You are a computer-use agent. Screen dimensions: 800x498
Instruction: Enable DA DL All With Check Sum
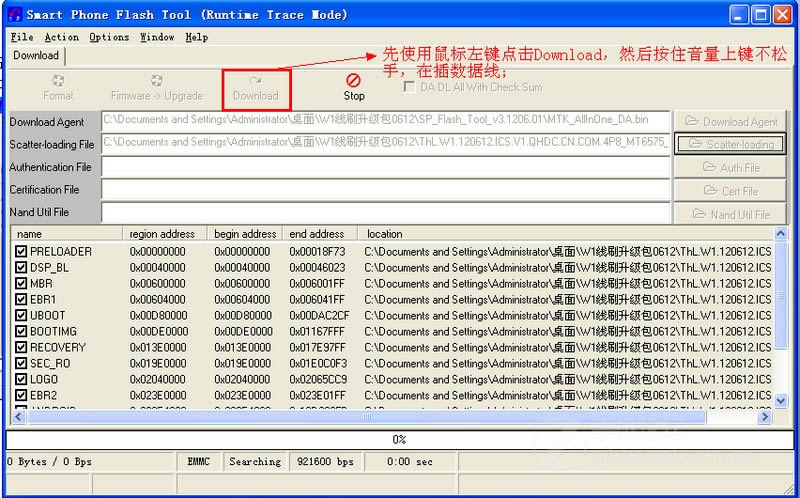point(410,87)
